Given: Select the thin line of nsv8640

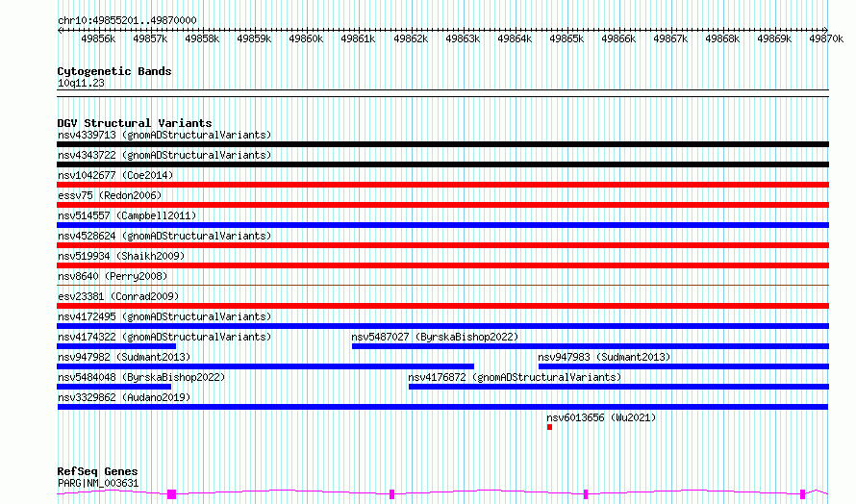Looking at the screenshot, I should [x=442, y=285].
